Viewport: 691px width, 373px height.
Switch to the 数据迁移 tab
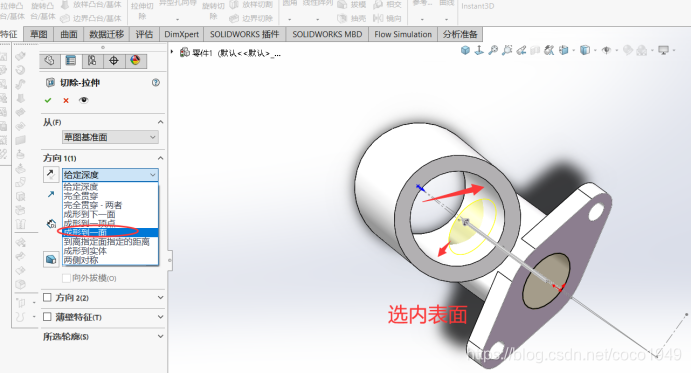pyautogui.click(x=107, y=34)
